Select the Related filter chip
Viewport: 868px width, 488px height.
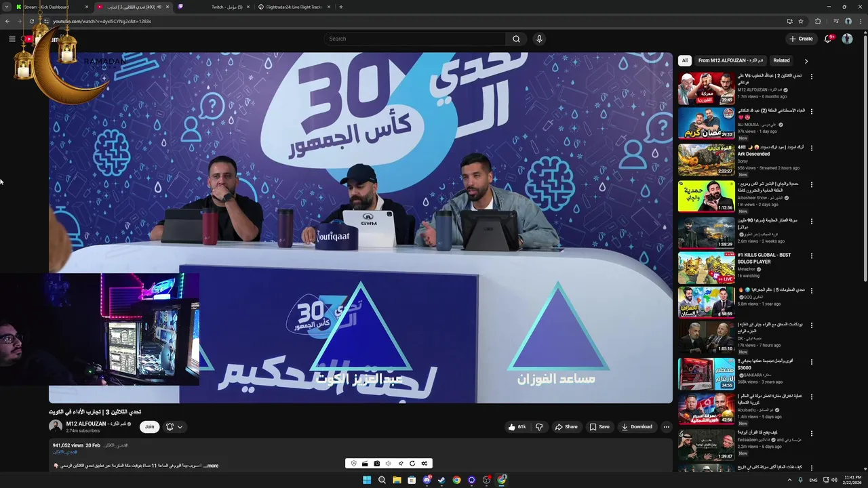tap(781, 60)
